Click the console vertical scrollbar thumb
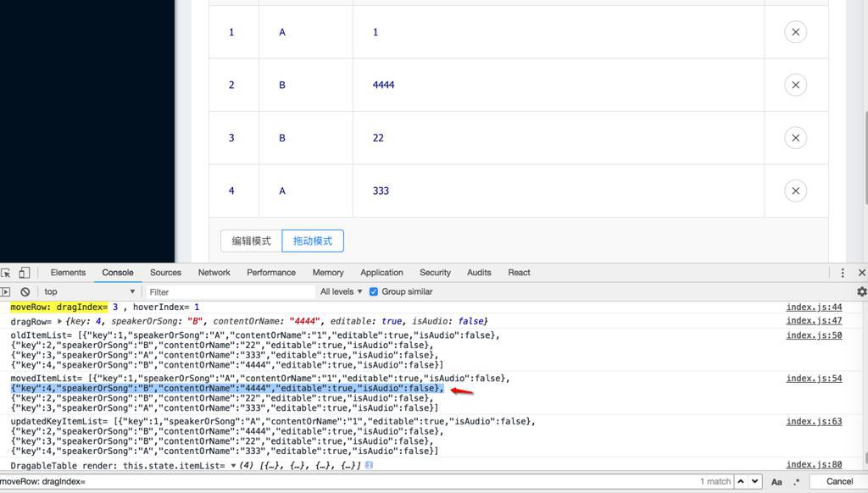This screenshot has height=493, width=868. point(865,459)
